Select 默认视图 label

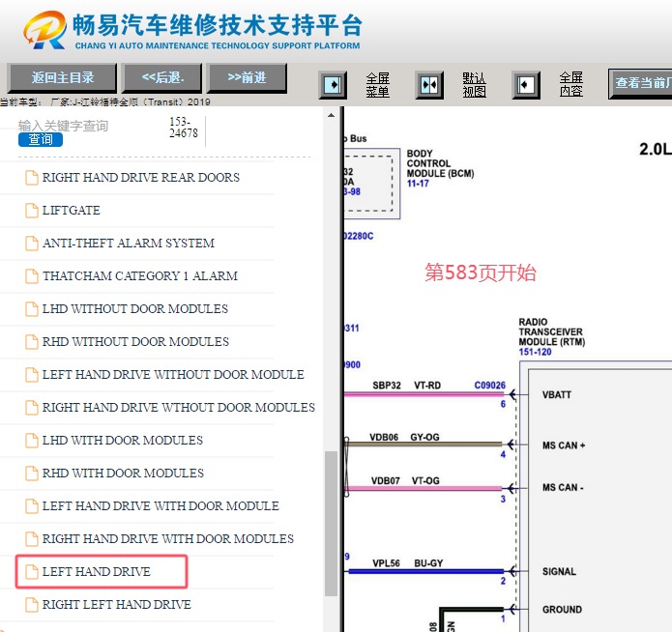[x=474, y=84]
